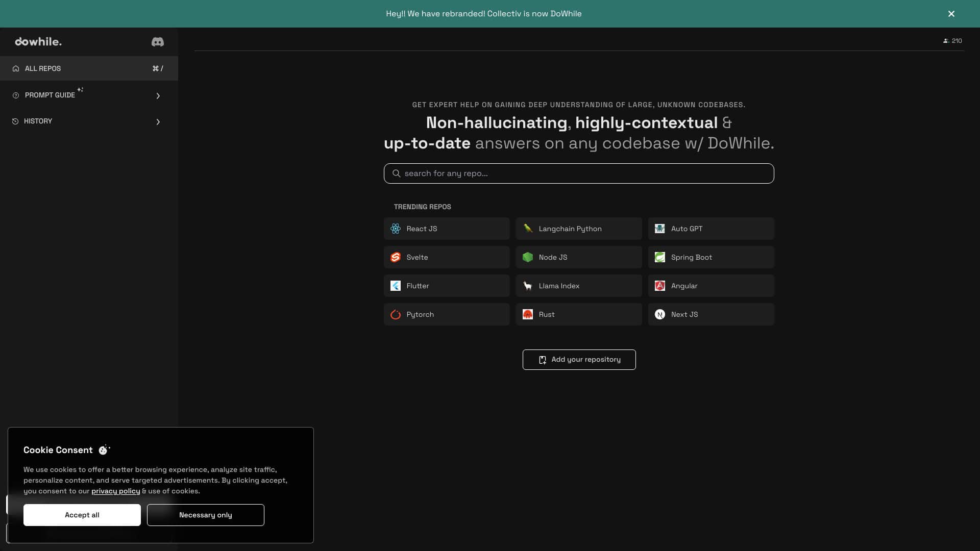Click the Next JS circle icon
Image resolution: width=980 pixels, height=551 pixels.
tap(660, 314)
